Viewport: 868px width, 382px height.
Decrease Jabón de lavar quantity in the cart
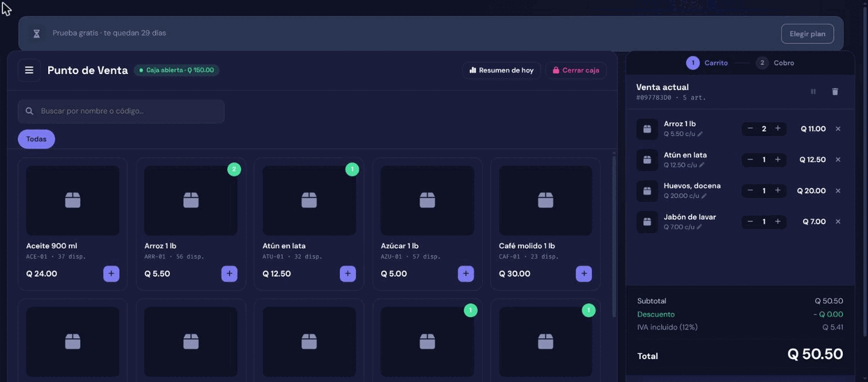(750, 222)
